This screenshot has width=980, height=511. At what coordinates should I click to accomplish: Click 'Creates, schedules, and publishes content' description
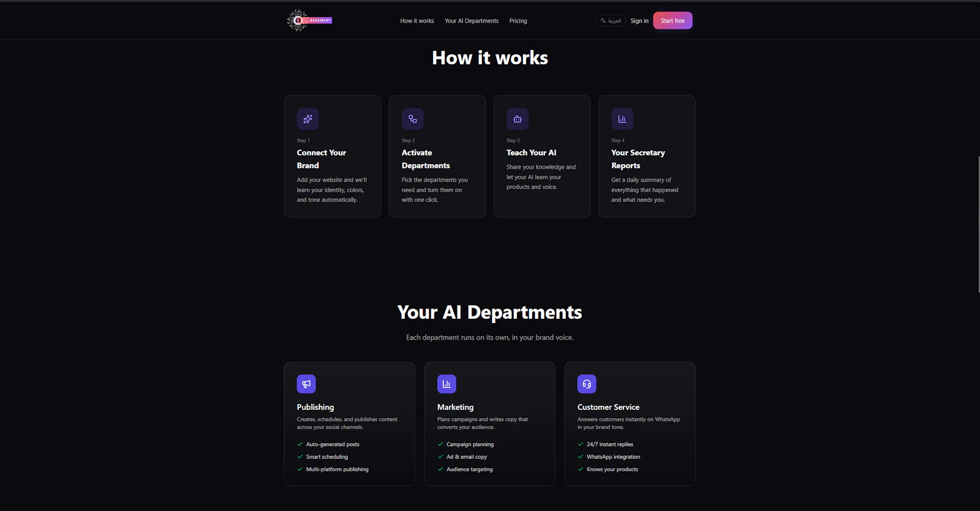[347, 423]
